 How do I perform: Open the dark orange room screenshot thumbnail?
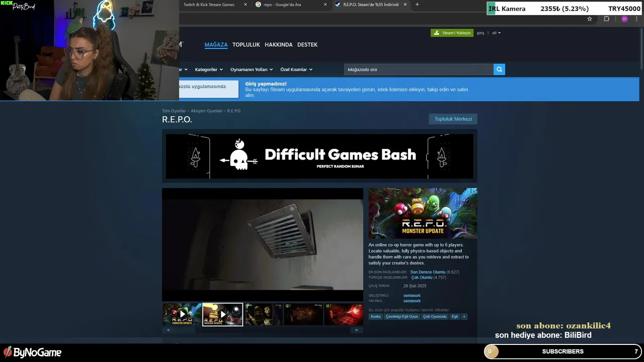[303, 314]
